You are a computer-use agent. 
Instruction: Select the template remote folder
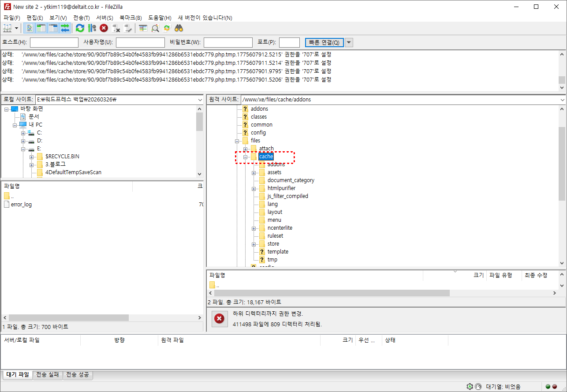point(278,252)
